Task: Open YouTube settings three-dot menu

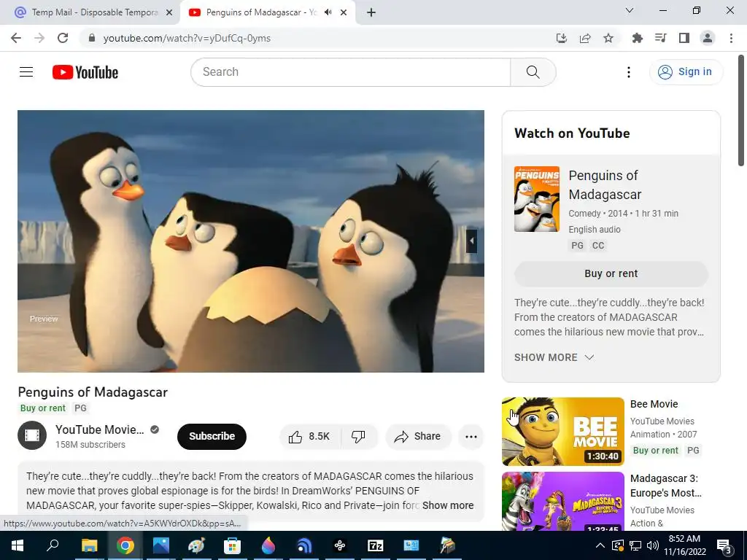Action: [628, 72]
